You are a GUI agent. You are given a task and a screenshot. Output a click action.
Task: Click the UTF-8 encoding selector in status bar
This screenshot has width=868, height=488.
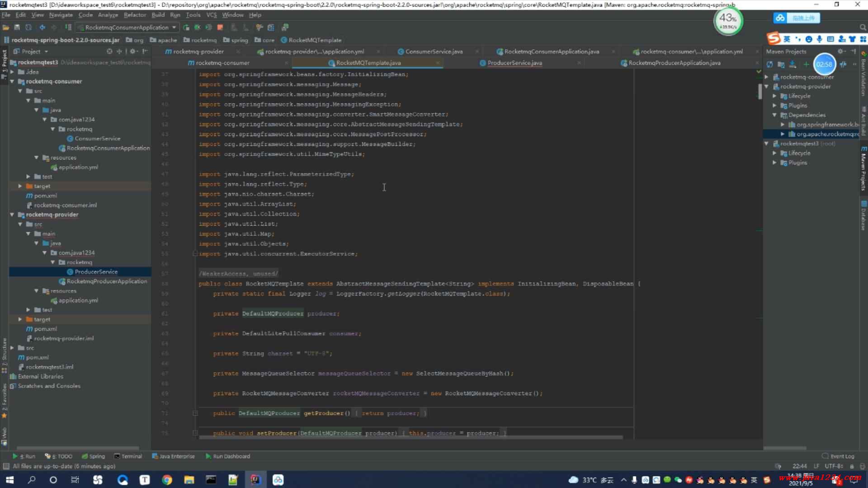[834, 466]
